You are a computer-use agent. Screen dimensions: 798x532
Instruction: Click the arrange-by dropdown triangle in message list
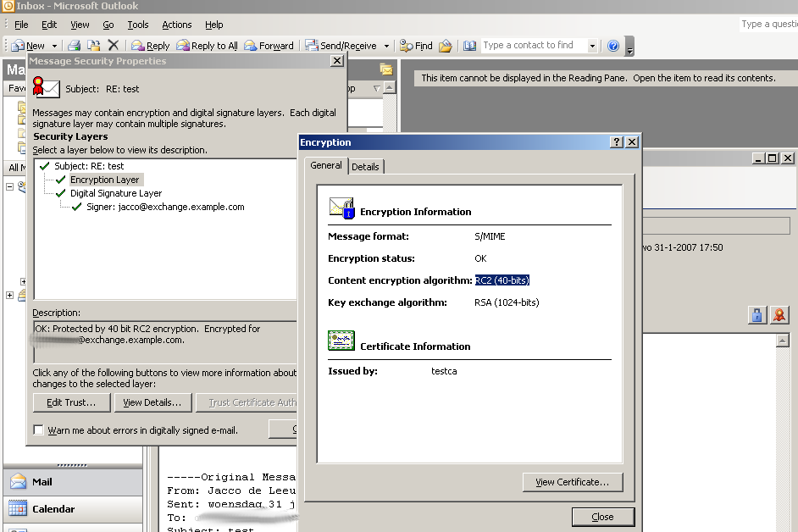click(377, 88)
